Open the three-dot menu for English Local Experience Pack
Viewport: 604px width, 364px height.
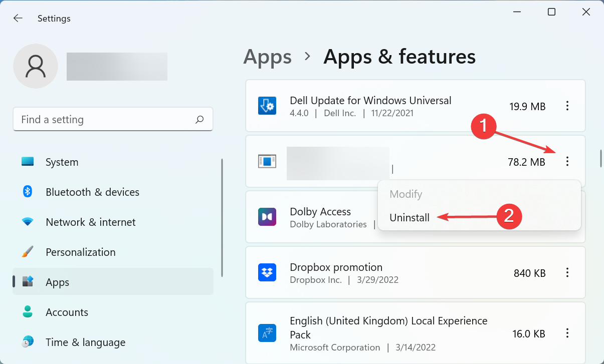point(567,332)
